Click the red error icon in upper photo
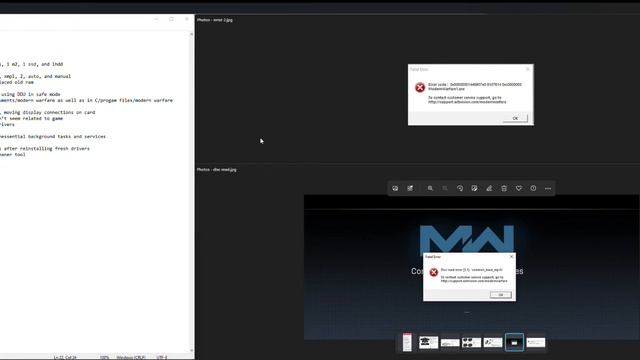Viewport: 640px width, 360px height. click(x=420, y=87)
